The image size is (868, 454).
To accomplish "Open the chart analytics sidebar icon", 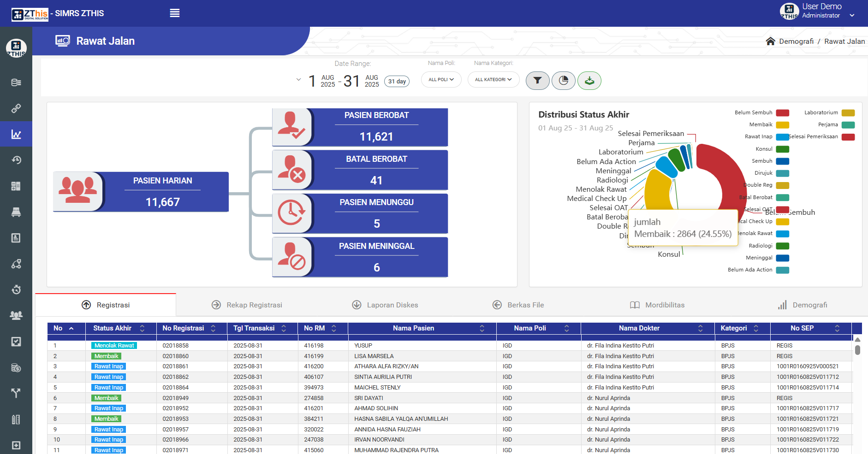I will tap(16, 134).
